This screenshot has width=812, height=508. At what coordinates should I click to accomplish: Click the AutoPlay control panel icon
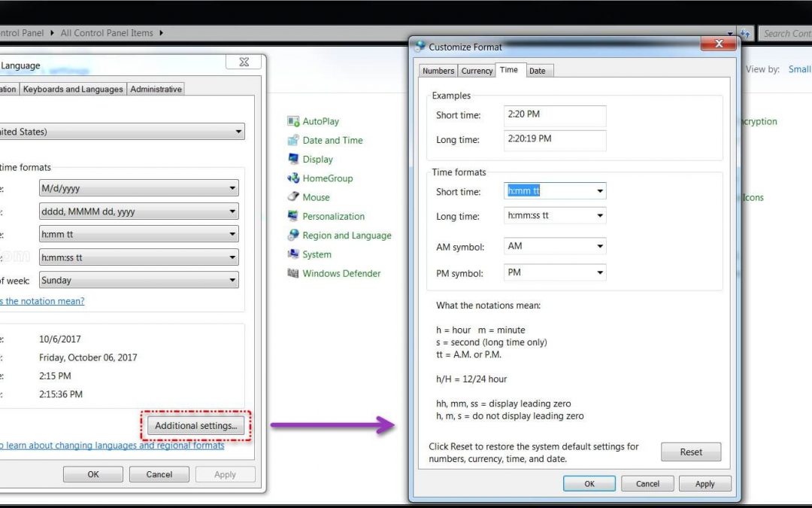293,121
